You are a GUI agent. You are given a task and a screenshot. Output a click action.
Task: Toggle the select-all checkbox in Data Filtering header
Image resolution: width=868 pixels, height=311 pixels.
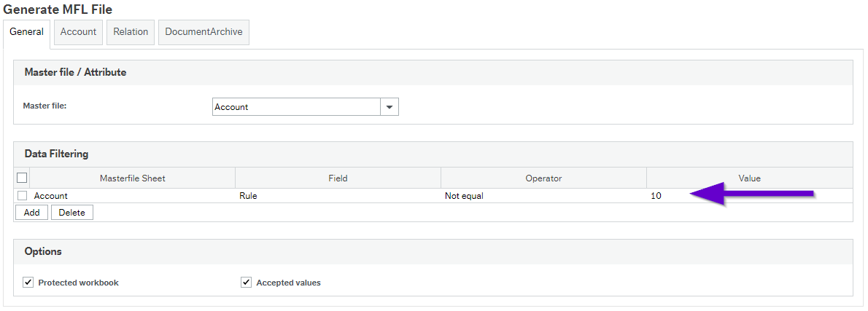[x=22, y=178]
